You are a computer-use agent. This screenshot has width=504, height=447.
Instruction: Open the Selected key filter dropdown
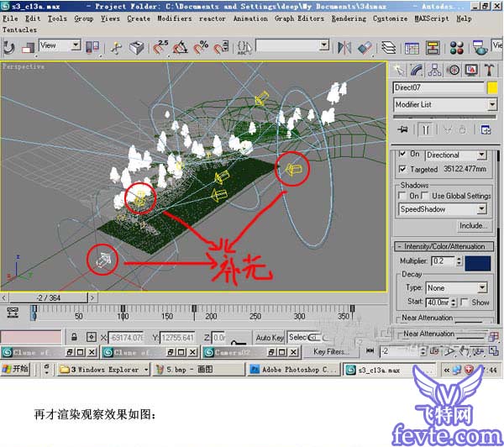coord(304,337)
